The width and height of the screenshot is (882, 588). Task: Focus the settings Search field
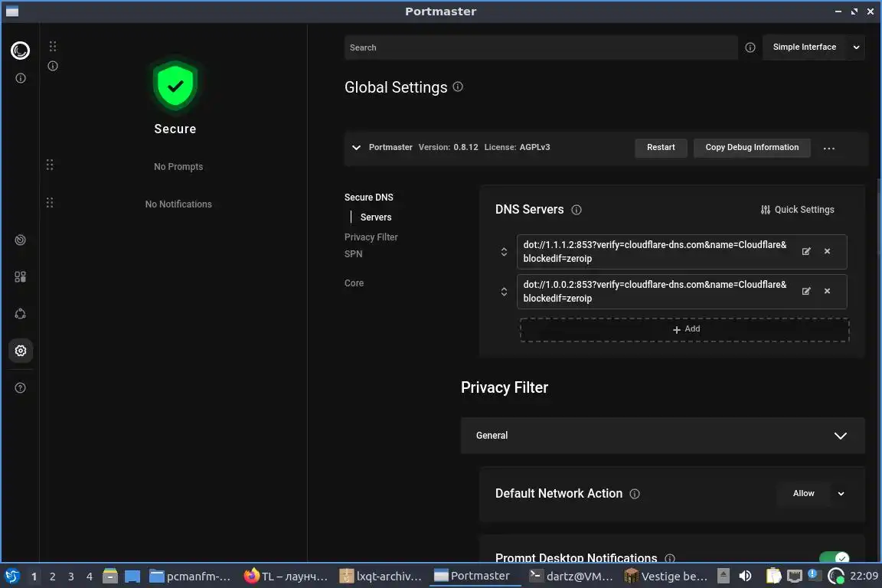click(x=541, y=47)
